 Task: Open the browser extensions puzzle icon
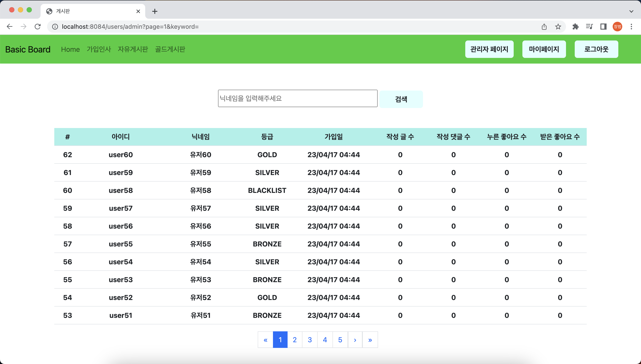click(575, 27)
